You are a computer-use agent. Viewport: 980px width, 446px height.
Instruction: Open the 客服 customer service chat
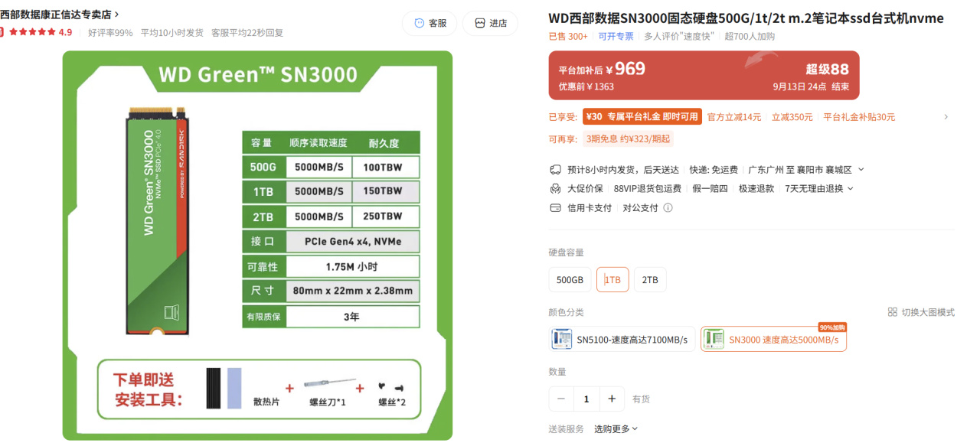(430, 23)
